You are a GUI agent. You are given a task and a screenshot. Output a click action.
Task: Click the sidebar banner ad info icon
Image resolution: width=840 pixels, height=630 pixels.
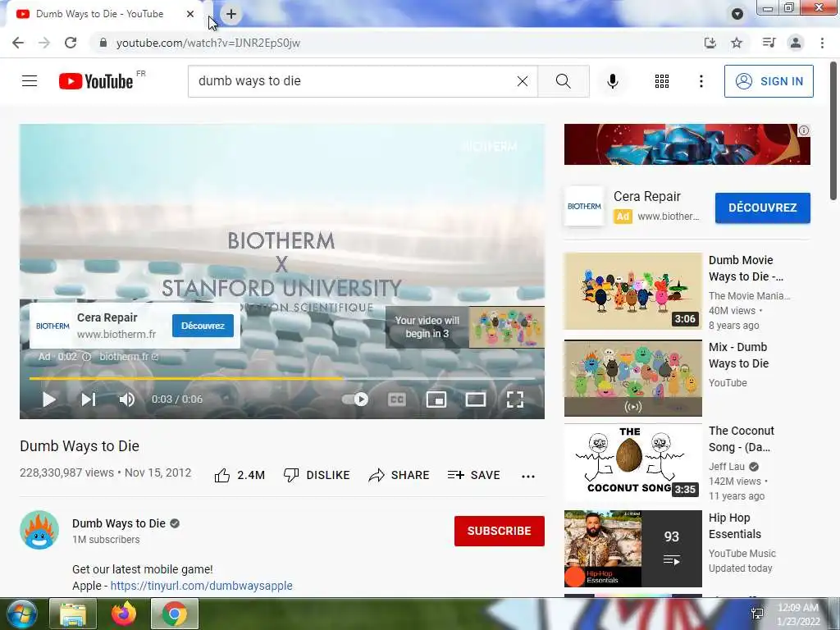point(804,130)
